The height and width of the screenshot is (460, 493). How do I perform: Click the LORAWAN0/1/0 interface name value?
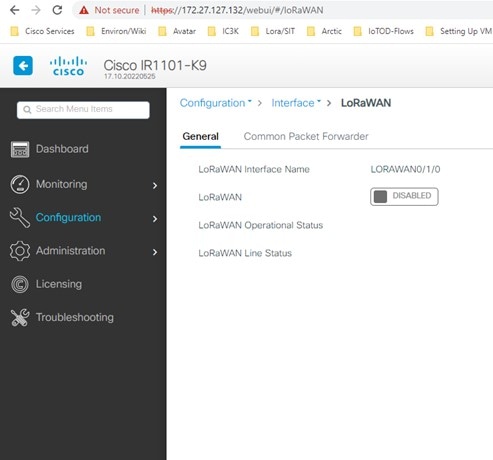pyautogui.click(x=405, y=169)
